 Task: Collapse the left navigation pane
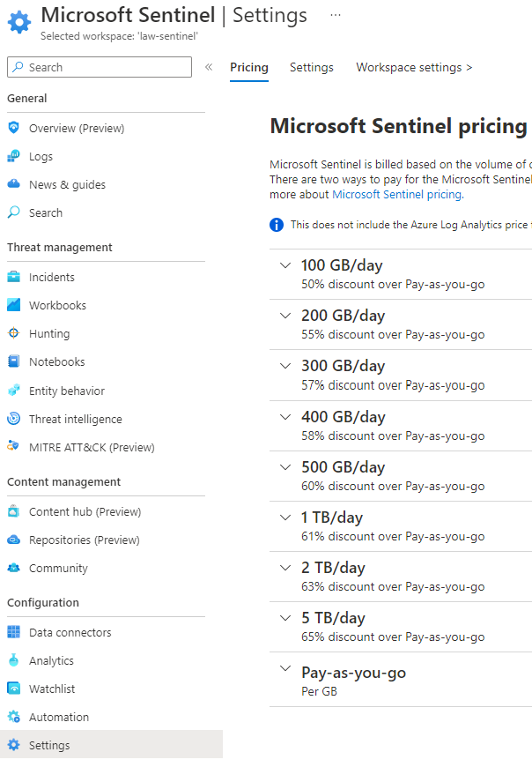pos(209,66)
